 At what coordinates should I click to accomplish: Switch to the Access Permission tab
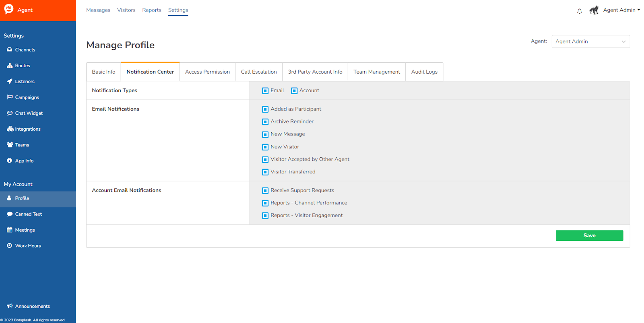[207, 72]
